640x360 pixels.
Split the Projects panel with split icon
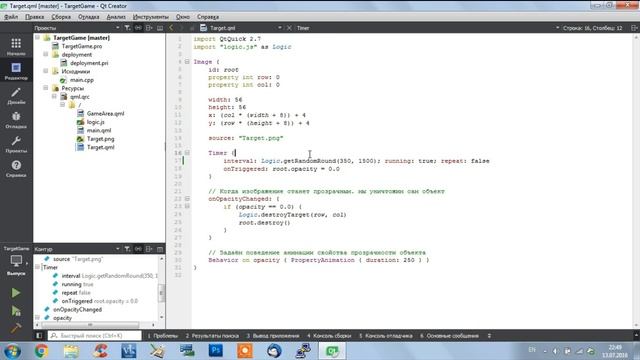(x=149, y=28)
